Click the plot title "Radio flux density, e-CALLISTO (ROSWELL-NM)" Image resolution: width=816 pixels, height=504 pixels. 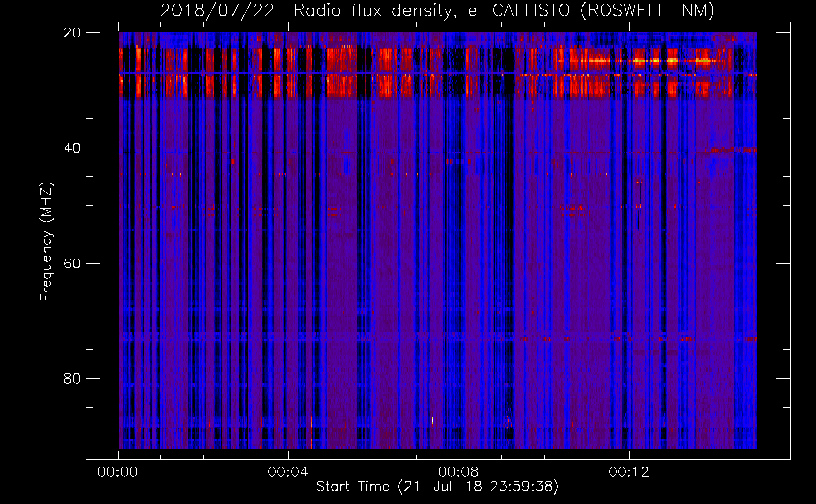[504, 10]
